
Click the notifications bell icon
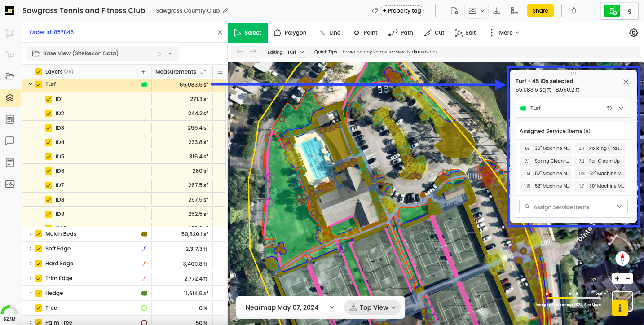click(x=574, y=11)
